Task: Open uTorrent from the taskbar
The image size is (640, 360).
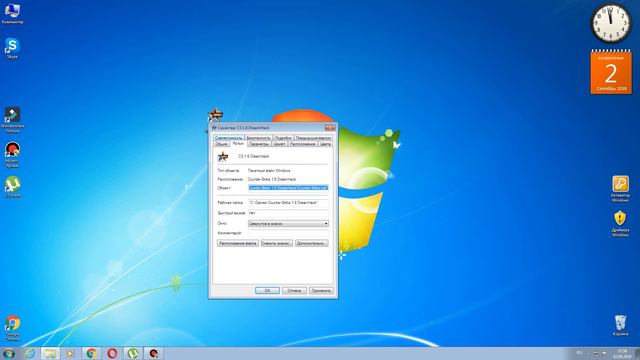Action: (133, 353)
